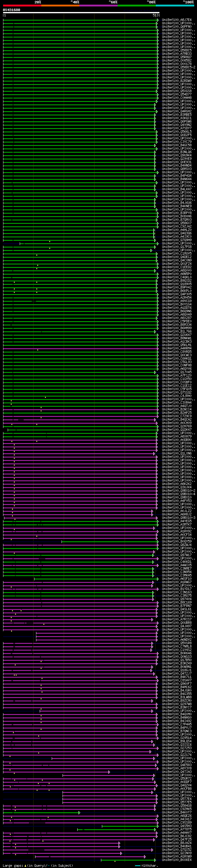Select the UniRef100_Q6PGW6 label
This screenshot has width=197, height=868.
pyautogui.click(x=176, y=121)
